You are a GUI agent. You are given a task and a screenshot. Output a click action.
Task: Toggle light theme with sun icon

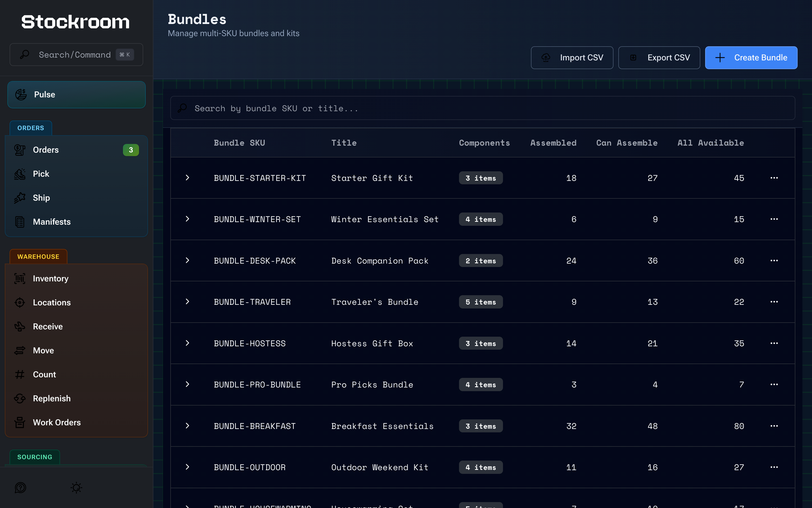76,487
